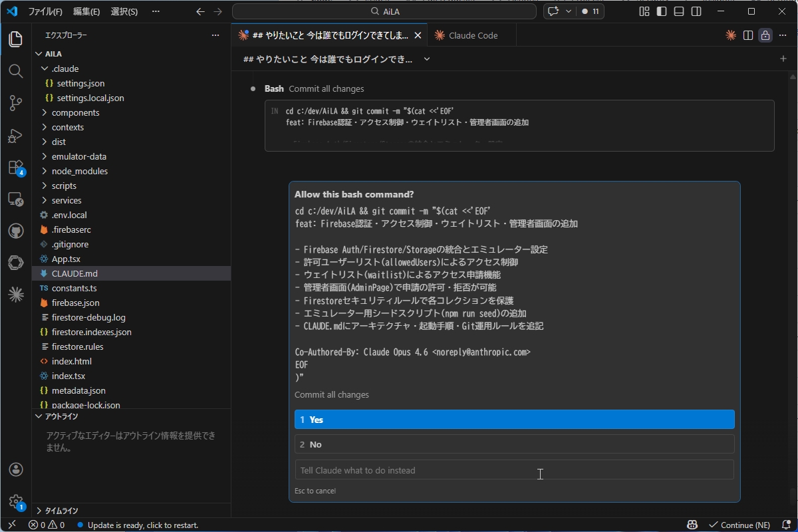Image resolution: width=798 pixels, height=532 pixels.
Task: Go forward with the right arrow
Action: pyautogui.click(x=218, y=11)
